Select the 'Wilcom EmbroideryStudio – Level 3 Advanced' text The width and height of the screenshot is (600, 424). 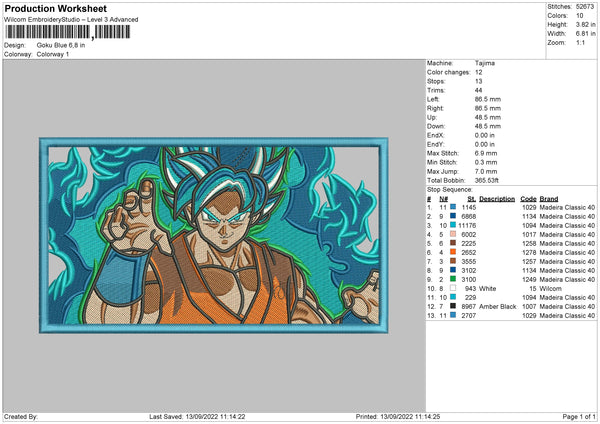[x=71, y=20]
